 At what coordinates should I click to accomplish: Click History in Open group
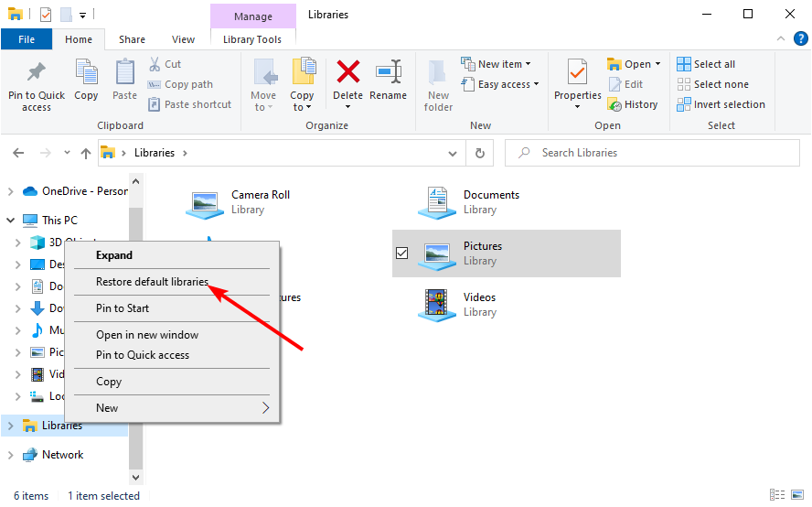click(632, 104)
